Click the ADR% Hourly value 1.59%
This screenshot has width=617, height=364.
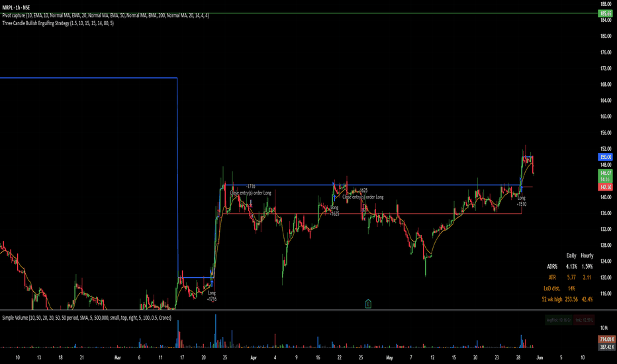[587, 267]
